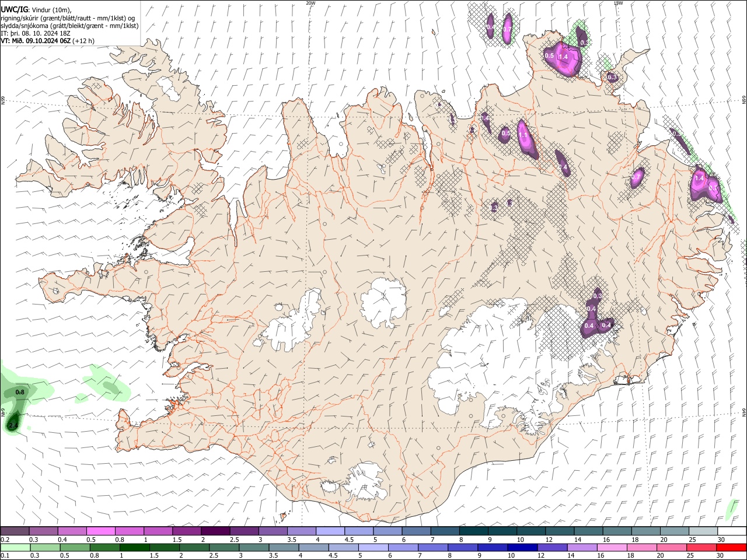Click the 'UWC/IG' map title text
Viewport: 747px width, 560px height.
tap(14, 9)
